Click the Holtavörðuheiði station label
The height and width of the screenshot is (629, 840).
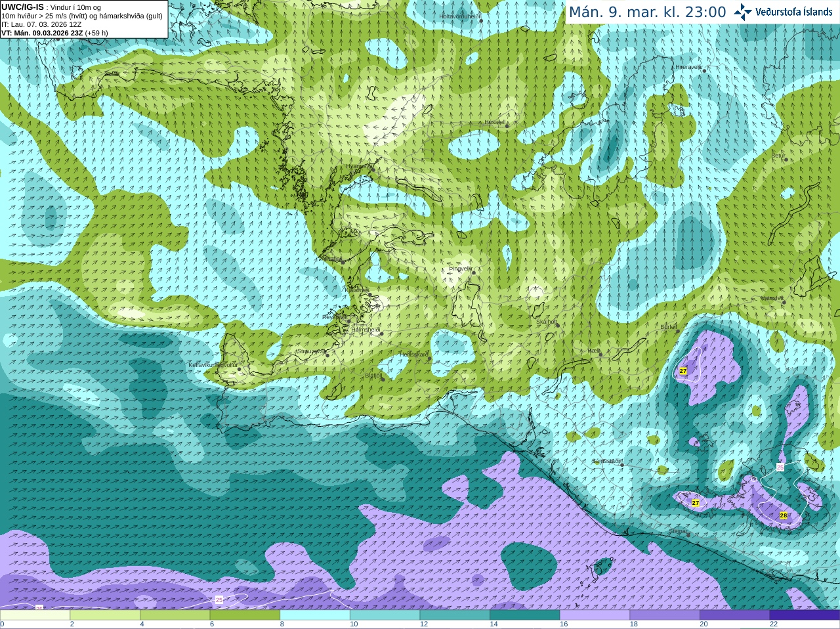point(460,15)
